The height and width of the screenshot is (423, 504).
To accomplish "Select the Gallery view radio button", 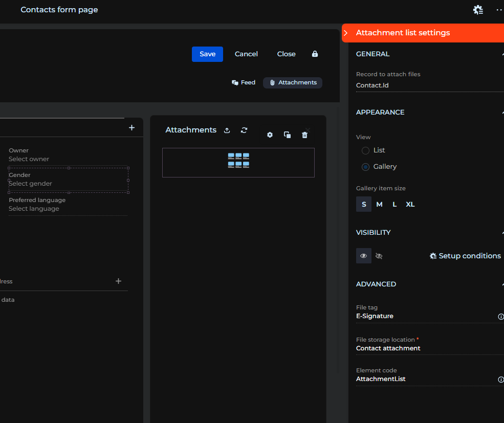I will click(x=365, y=167).
